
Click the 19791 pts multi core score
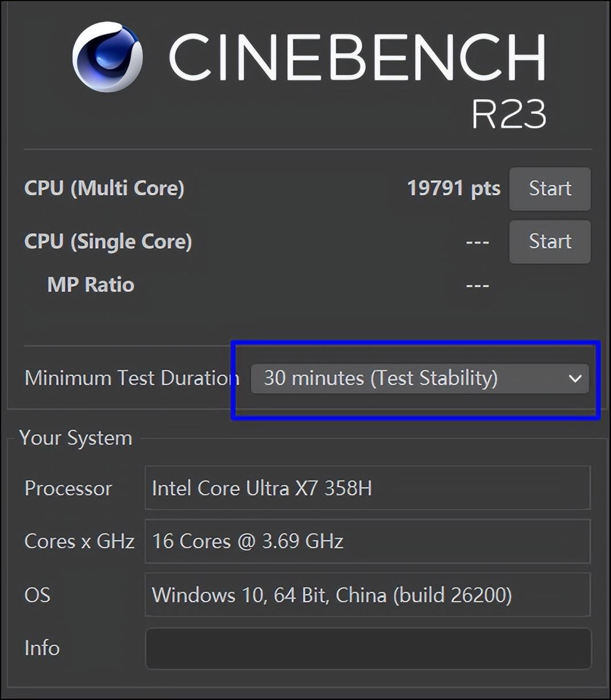tap(453, 189)
